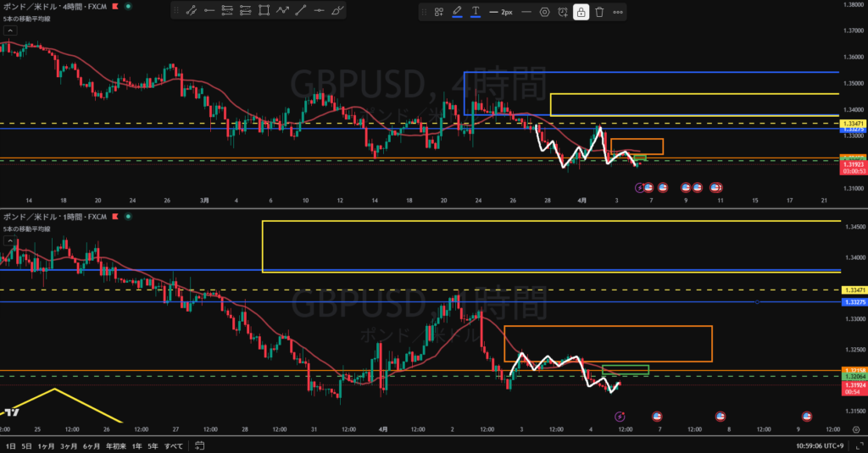Add alert on drawing with alarm clock icon

click(563, 13)
